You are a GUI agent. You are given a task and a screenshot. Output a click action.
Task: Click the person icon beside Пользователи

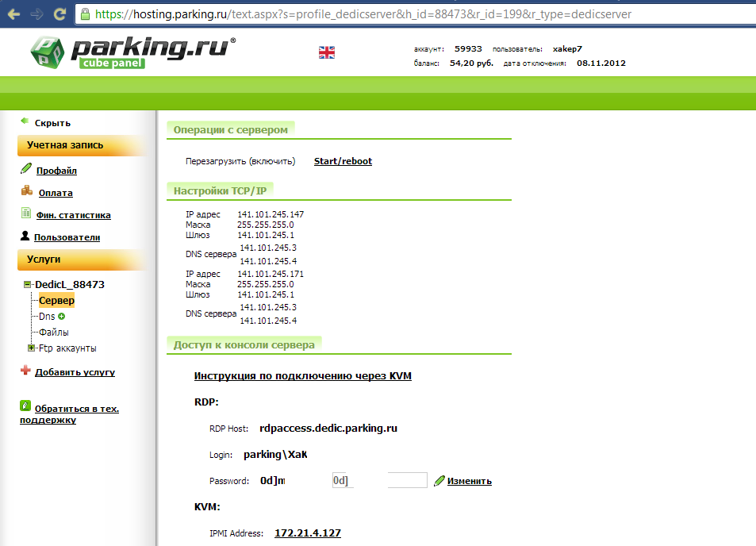25,236
